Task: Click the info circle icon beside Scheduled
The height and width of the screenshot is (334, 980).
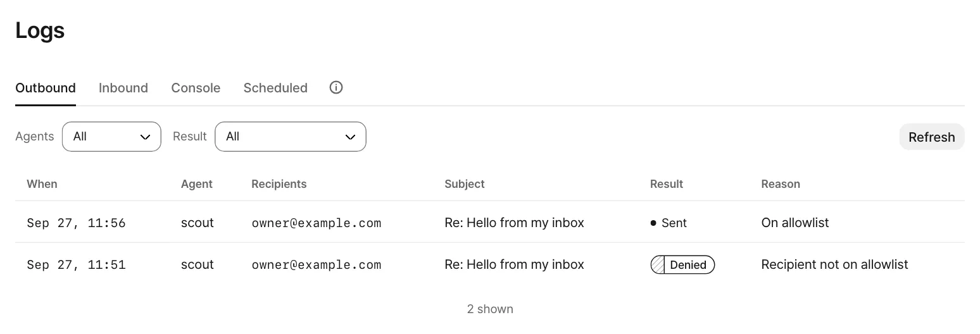Action: pyautogui.click(x=336, y=87)
